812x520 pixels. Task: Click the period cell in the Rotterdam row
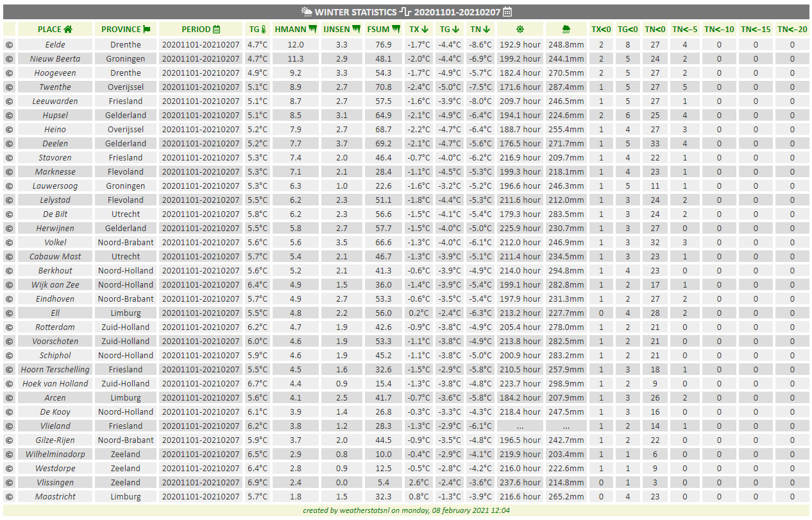pos(201,327)
